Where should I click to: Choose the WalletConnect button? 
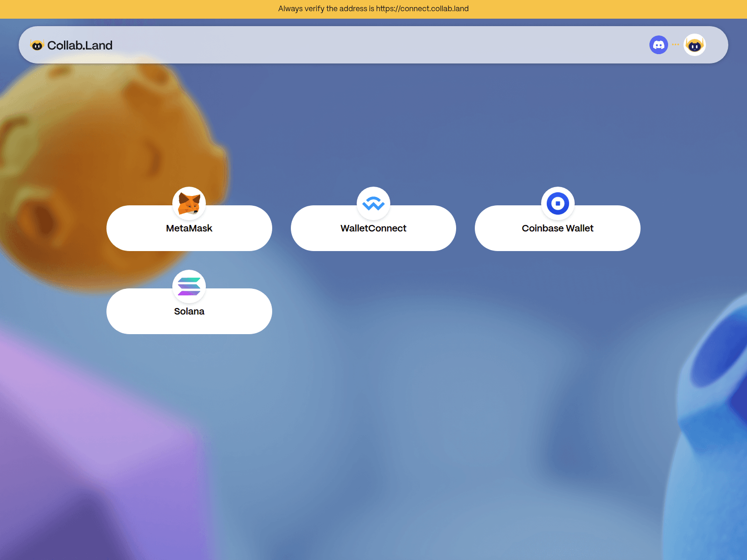[x=373, y=228]
